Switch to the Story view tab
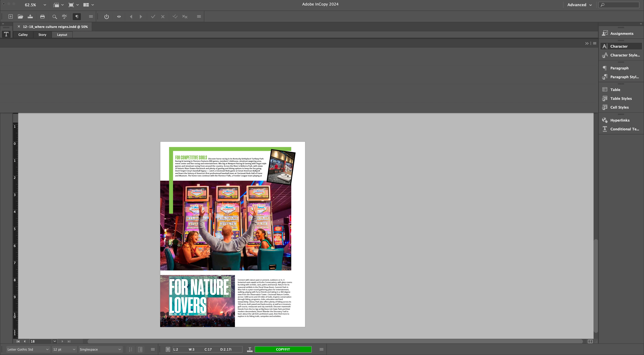This screenshot has height=355, width=644. coord(42,35)
